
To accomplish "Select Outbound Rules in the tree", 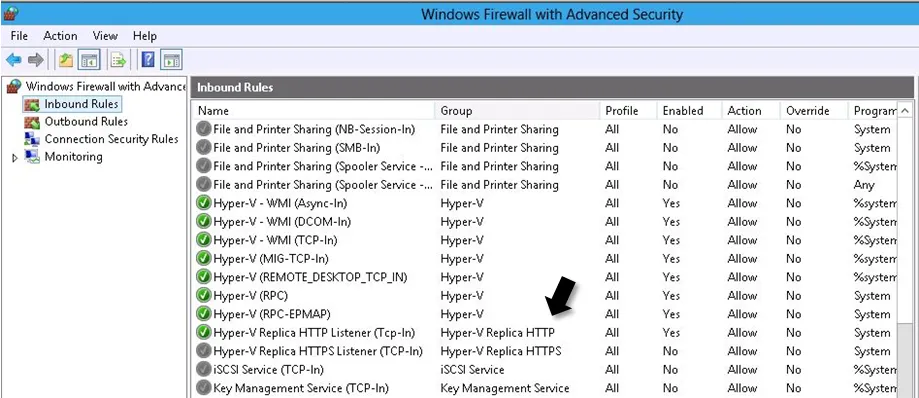I will (86, 122).
